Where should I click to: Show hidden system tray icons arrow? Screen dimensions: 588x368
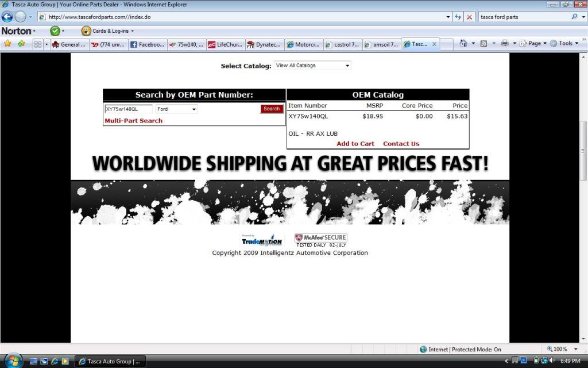tap(506, 361)
